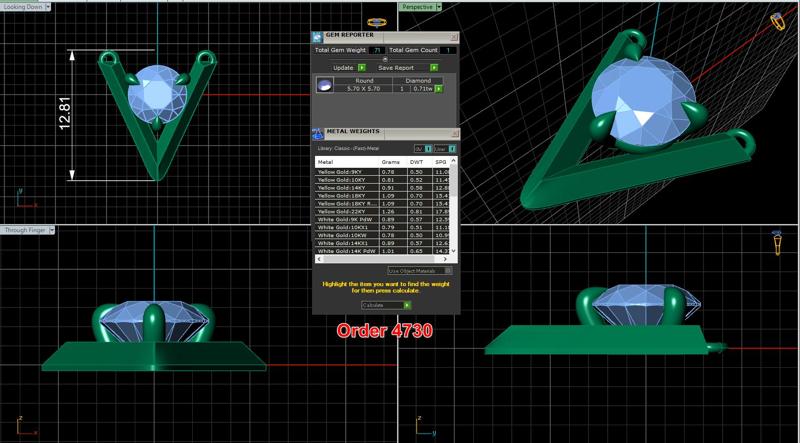Click the SPG column header
Image resolution: width=800 pixels, height=443 pixels.
tap(441, 162)
